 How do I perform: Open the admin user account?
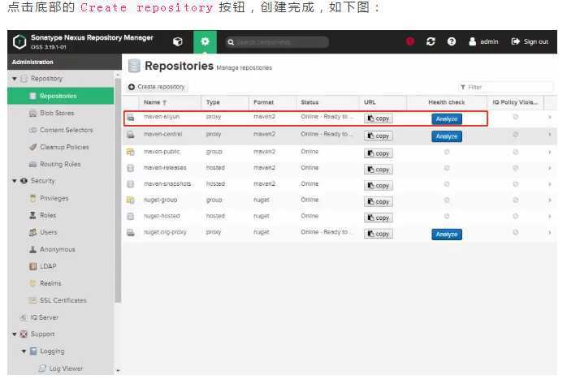(483, 41)
